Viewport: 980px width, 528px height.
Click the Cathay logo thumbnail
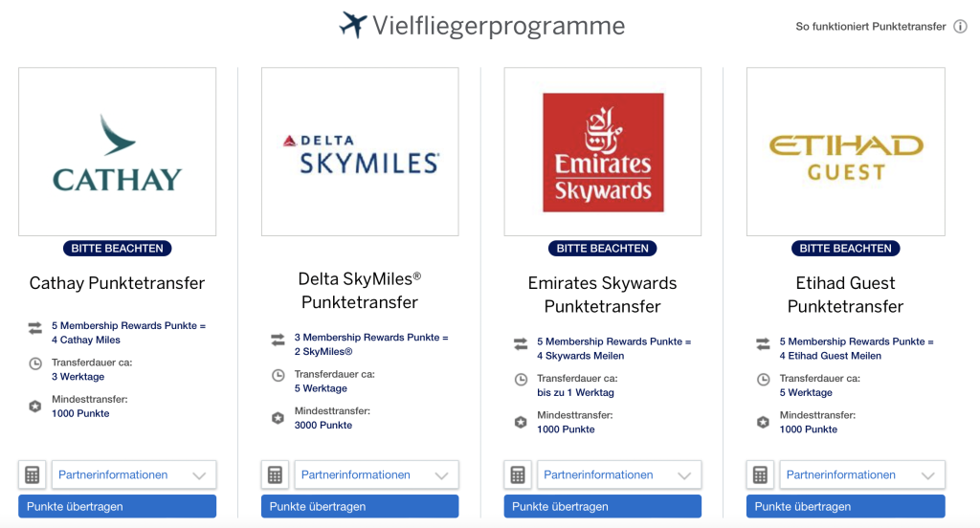click(x=118, y=152)
